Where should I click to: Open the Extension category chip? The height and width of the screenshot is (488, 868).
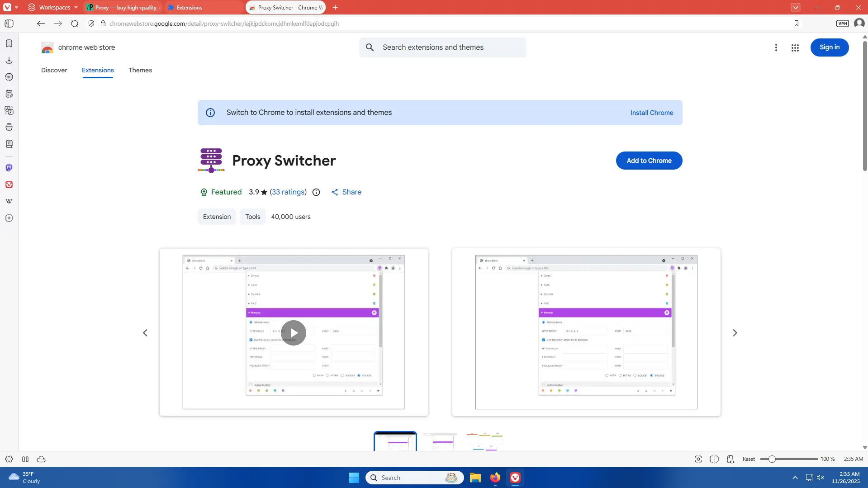217,217
